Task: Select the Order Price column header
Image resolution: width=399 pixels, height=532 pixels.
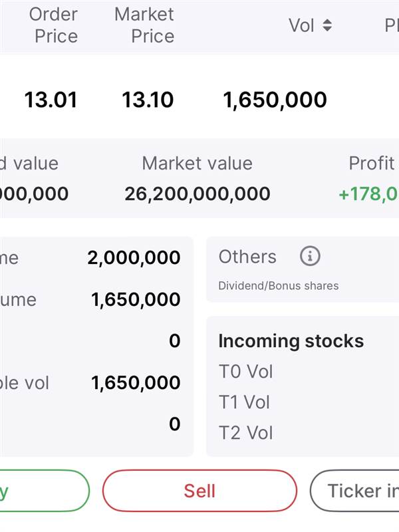Action: 54,25
